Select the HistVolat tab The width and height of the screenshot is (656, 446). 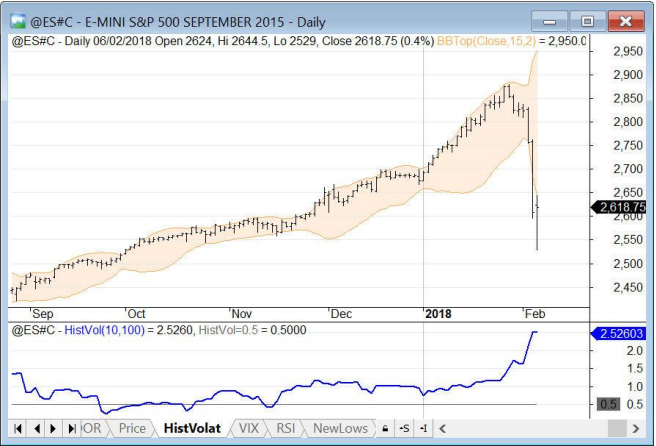click(x=191, y=428)
